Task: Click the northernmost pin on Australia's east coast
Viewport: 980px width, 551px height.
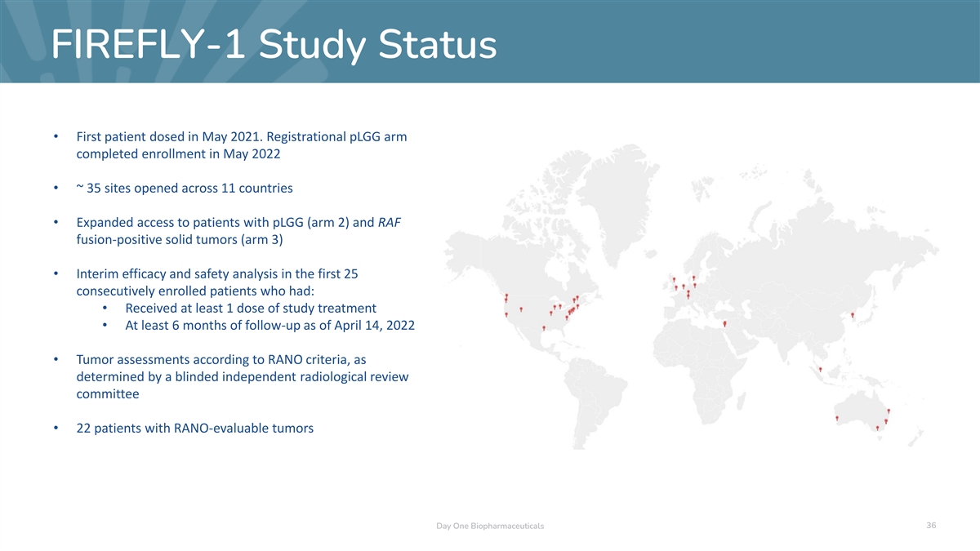Action: [889, 411]
